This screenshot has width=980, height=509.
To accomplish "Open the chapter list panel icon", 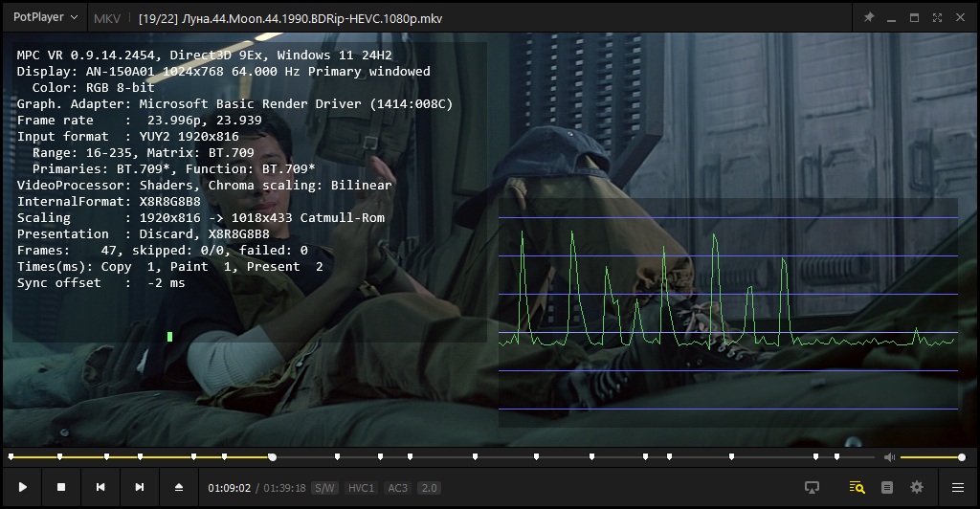I will point(887,487).
